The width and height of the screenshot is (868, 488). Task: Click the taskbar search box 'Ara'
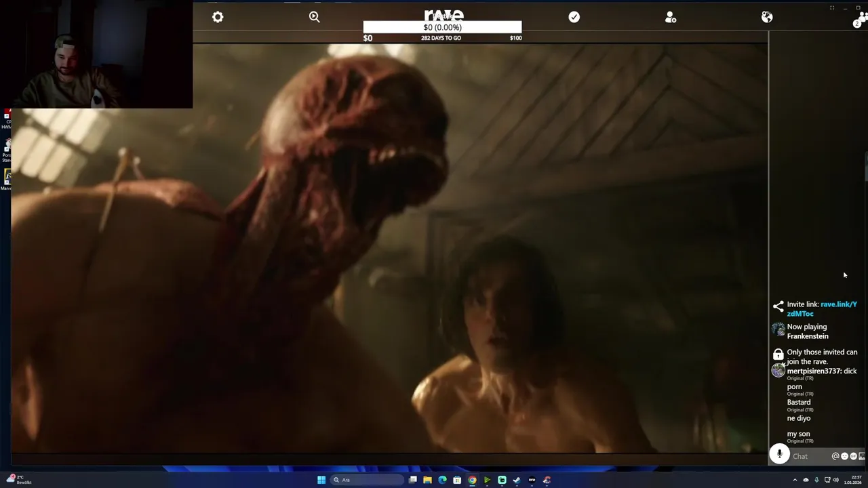point(367,480)
